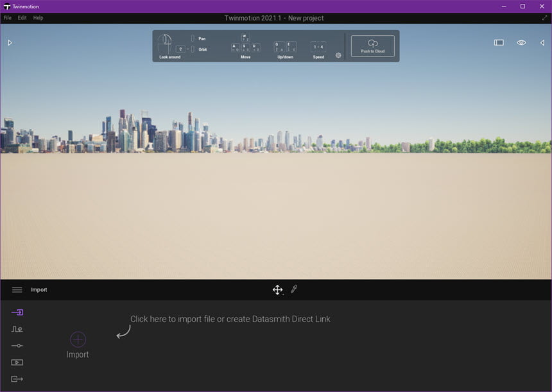Click the 'Click here to import file' hint text
The width and height of the screenshot is (552, 392).
point(230,319)
